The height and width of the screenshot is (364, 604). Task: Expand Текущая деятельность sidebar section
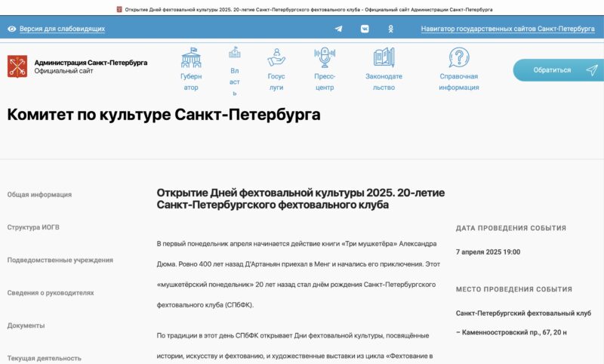tap(45, 358)
